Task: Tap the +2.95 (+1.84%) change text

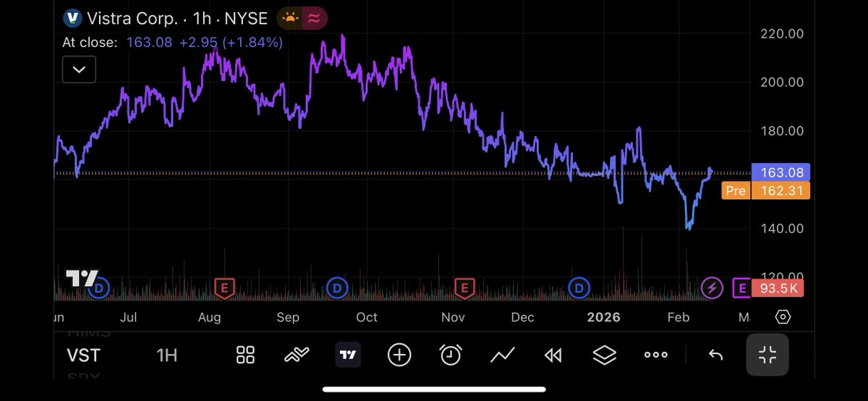Action: (x=229, y=42)
